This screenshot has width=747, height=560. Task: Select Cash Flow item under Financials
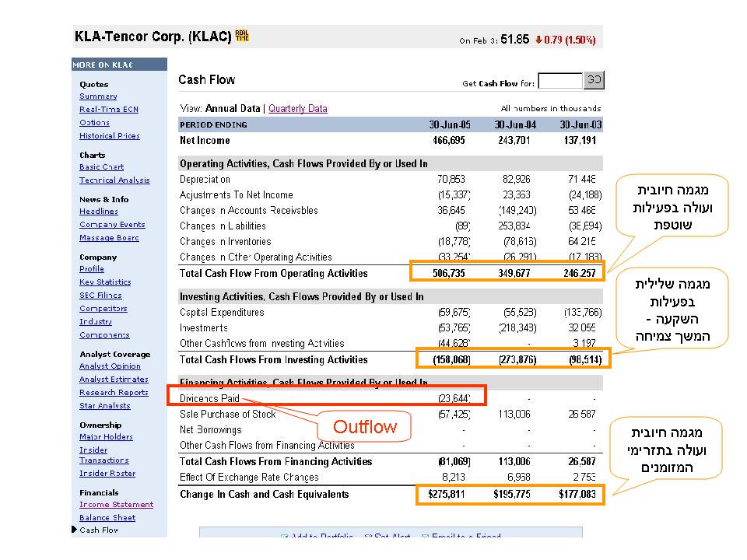pos(99,530)
